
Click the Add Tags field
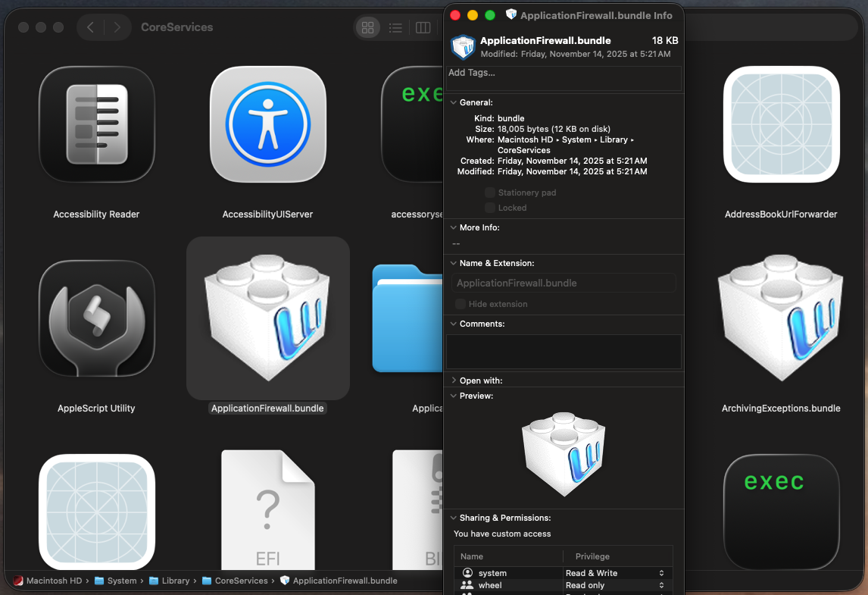coord(564,77)
